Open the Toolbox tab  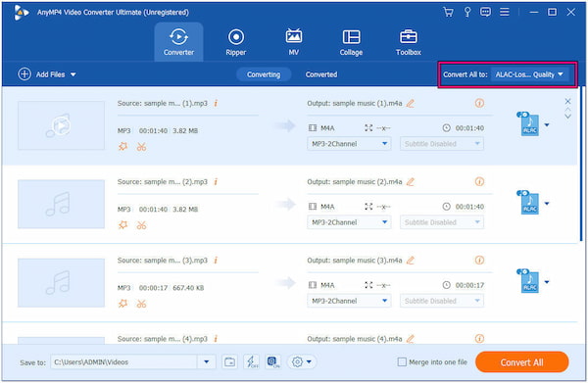[x=409, y=42]
